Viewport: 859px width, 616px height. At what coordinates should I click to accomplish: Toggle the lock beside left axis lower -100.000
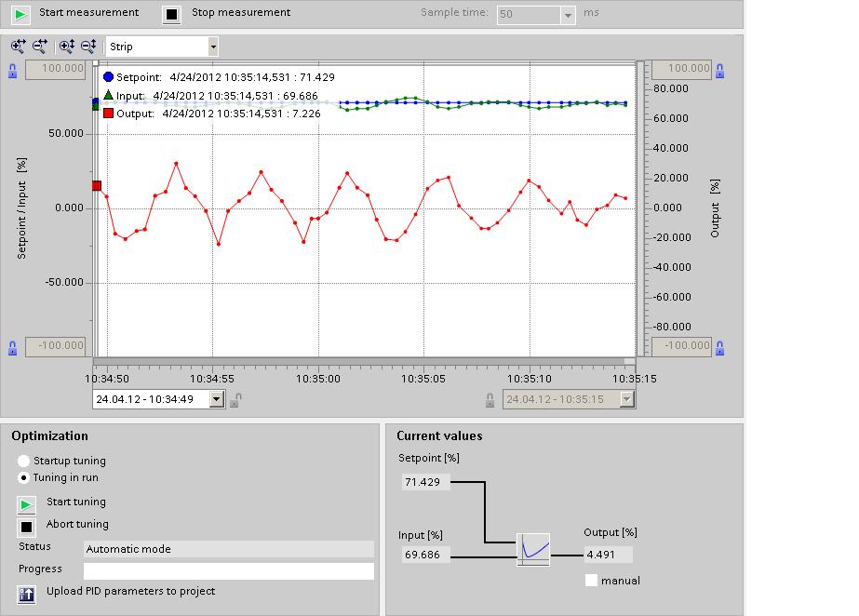point(13,348)
